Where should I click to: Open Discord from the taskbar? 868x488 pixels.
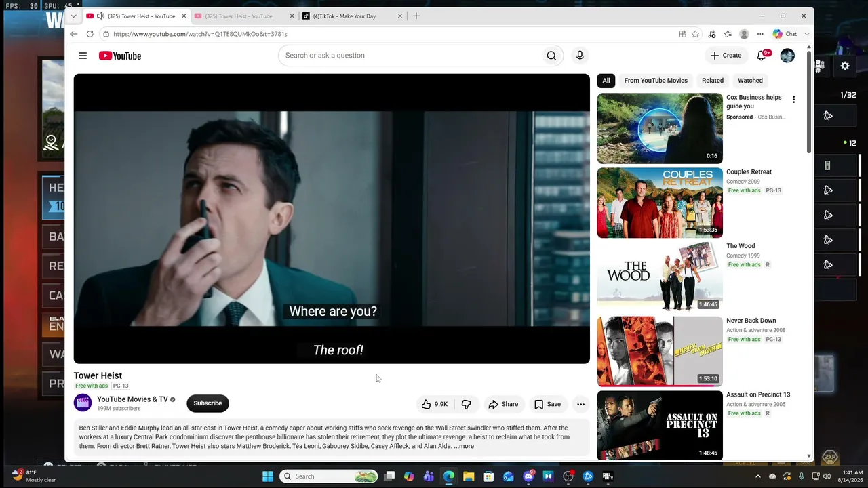528,476
